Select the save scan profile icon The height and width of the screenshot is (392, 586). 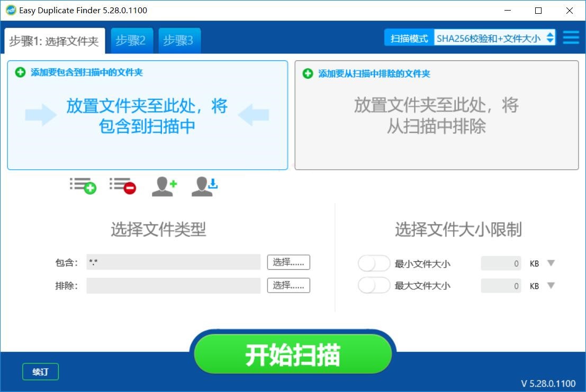(163, 186)
